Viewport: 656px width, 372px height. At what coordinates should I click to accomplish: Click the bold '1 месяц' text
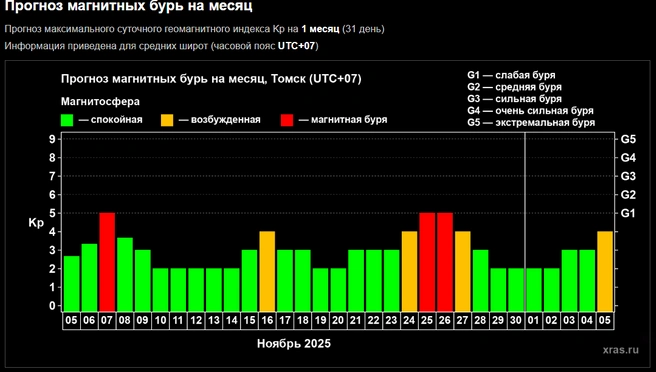coord(320,29)
